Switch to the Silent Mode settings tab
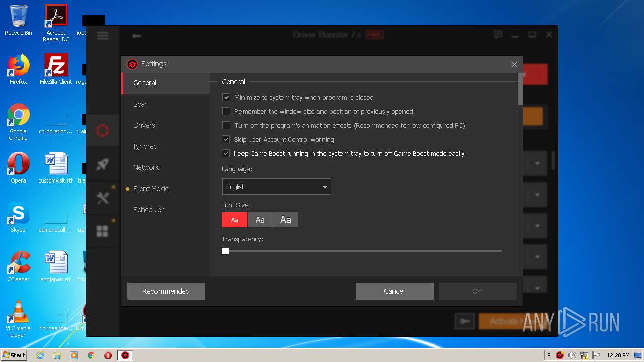This screenshot has height=362, width=644. [166, 189]
